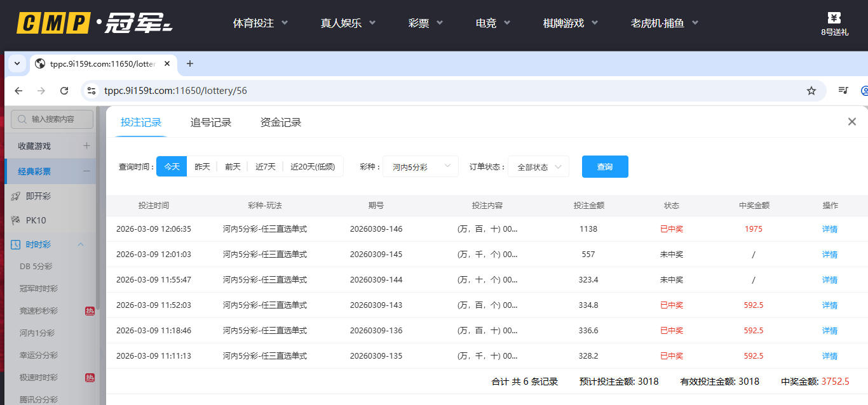Switch to the 追号记录 tab
This screenshot has height=405, width=868.
pos(211,123)
